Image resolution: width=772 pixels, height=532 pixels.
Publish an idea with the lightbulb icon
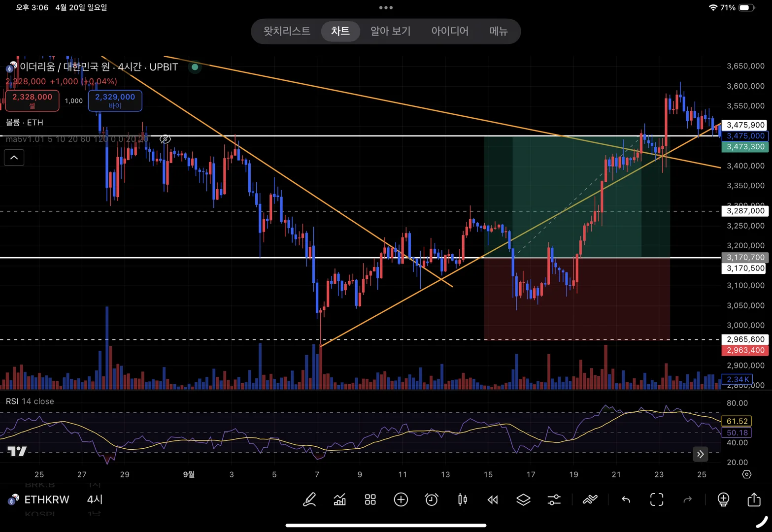tap(723, 499)
